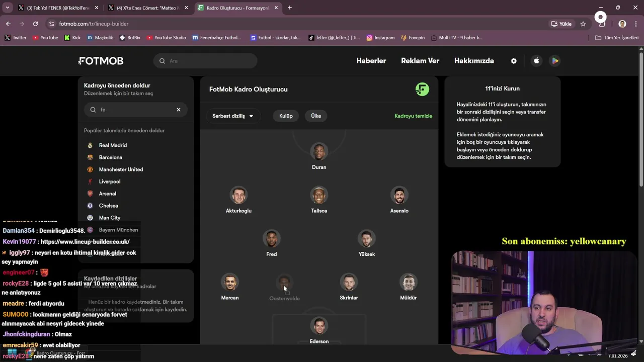Open the BotRix bookmark
Viewport: 644px width, 362px height.
pos(130,38)
